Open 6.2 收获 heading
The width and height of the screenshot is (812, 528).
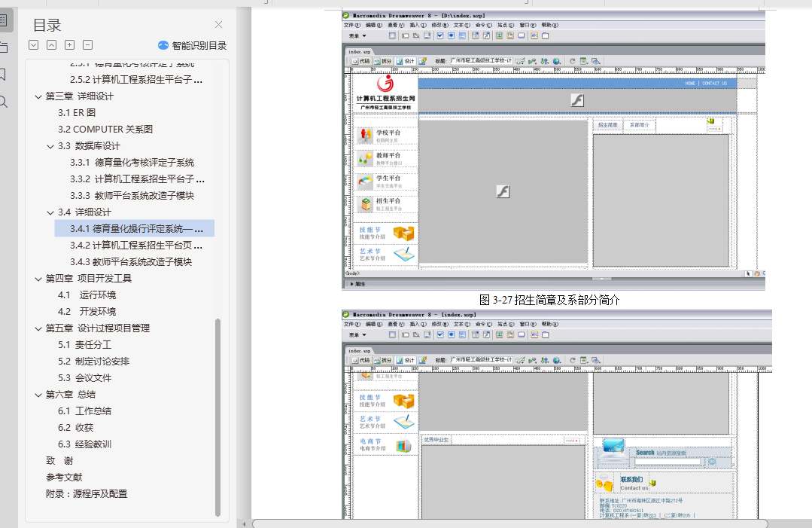75,428
